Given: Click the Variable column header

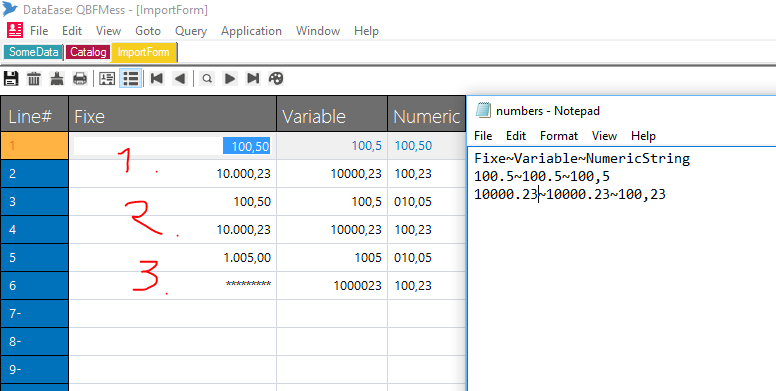Looking at the screenshot, I should tap(332, 114).
